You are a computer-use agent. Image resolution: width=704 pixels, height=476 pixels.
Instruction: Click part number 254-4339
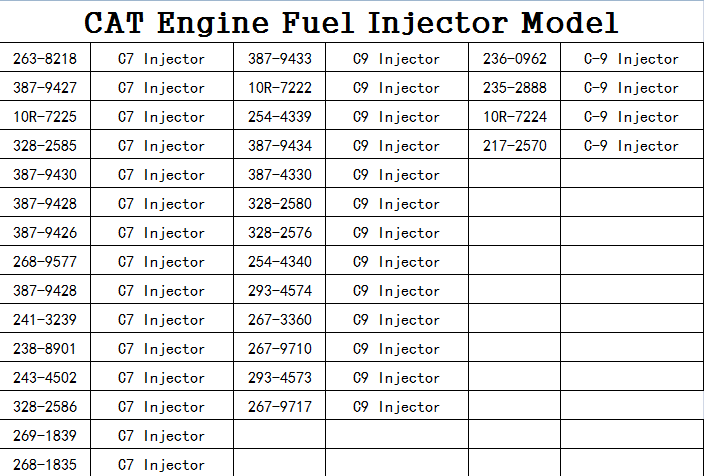(x=280, y=117)
